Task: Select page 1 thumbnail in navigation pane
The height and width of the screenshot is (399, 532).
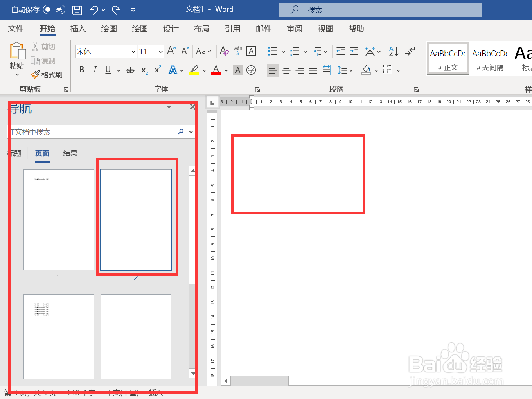Action: coord(59,219)
